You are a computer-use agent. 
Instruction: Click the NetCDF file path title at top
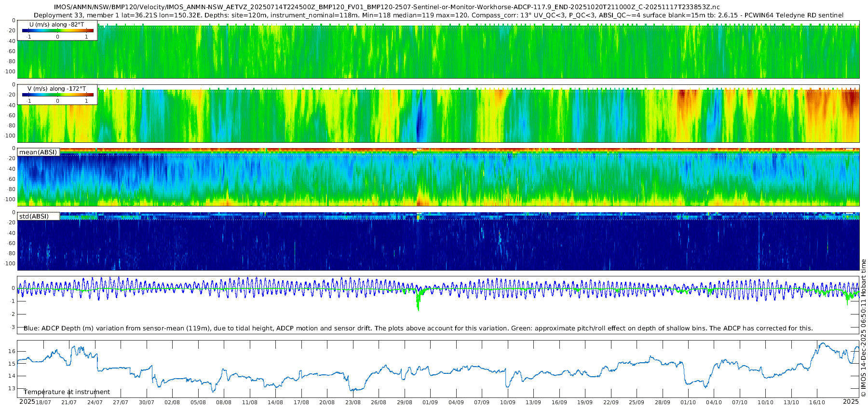387,7
